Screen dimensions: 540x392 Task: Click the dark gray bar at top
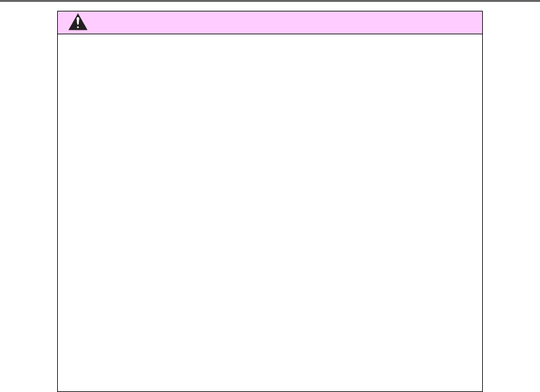pyautogui.click(x=270, y=1)
